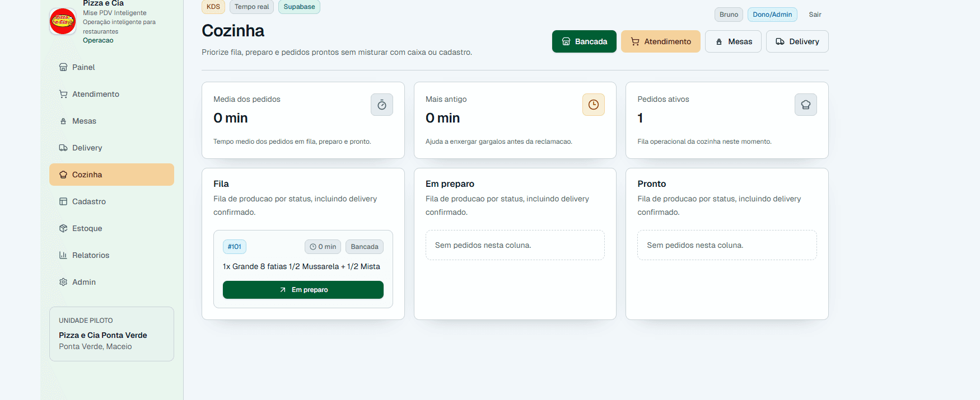The image size is (980, 400).
Task: Click the Painel store icon
Action: click(63, 67)
